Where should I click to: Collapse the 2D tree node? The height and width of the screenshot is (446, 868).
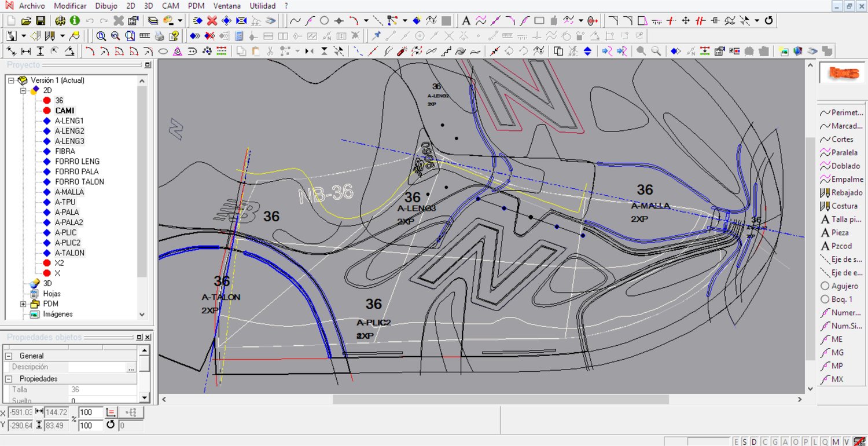[23, 90]
